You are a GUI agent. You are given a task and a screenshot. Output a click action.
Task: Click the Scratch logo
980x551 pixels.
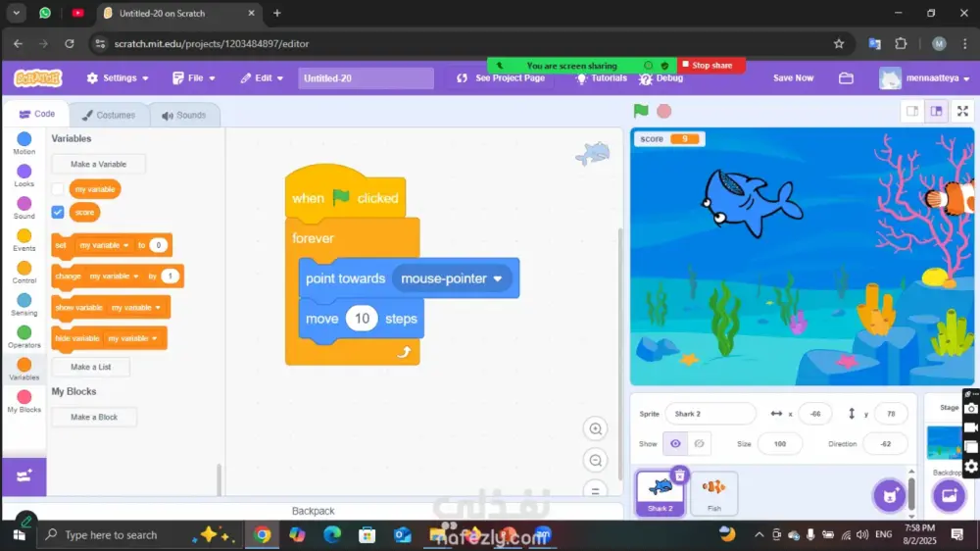pos(38,78)
